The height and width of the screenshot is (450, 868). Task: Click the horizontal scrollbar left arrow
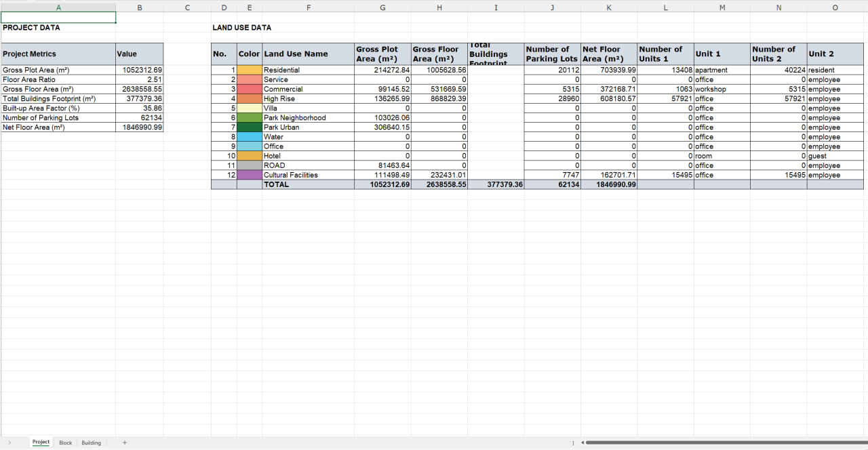click(582, 443)
